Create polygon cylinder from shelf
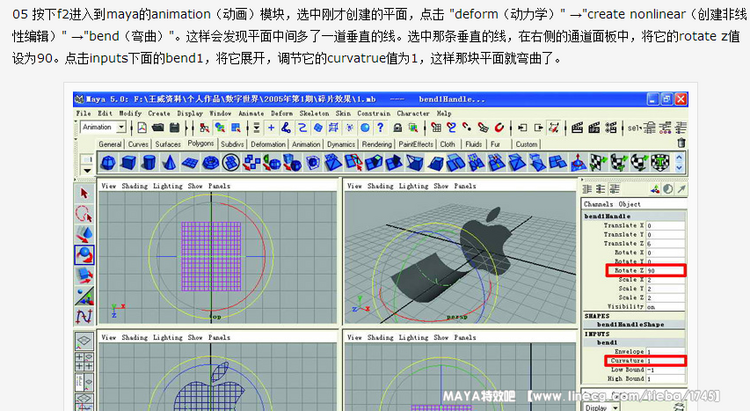 point(149,163)
